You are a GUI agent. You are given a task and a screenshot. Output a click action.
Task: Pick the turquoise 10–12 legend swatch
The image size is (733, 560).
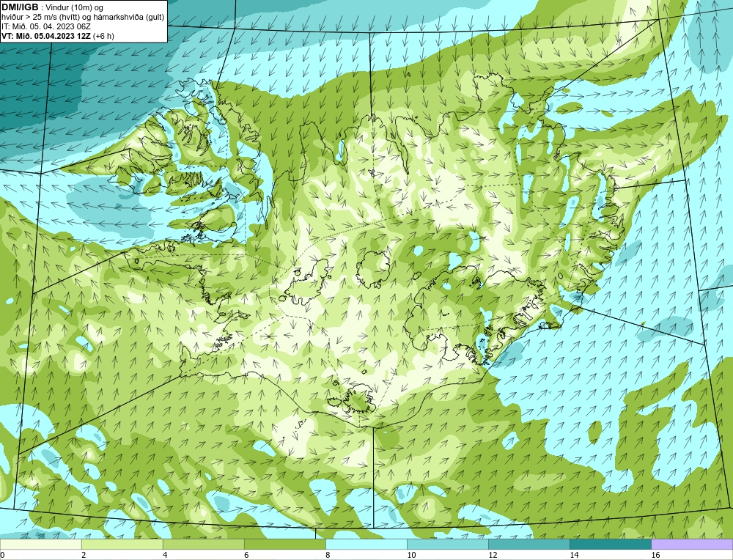(x=447, y=544)
